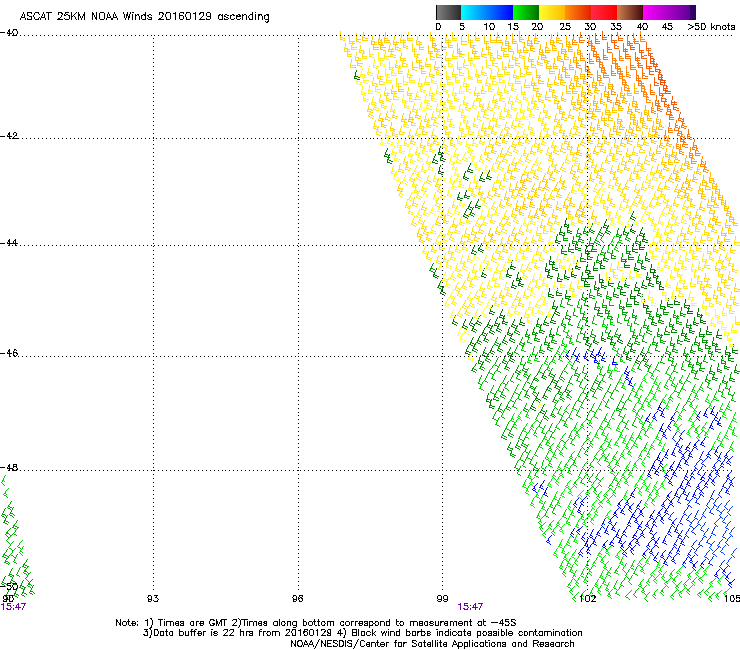The height and width of the screenshot is (650, 740).
Task: Click the '>50 knots' legend label
Action: coord(711,27)
